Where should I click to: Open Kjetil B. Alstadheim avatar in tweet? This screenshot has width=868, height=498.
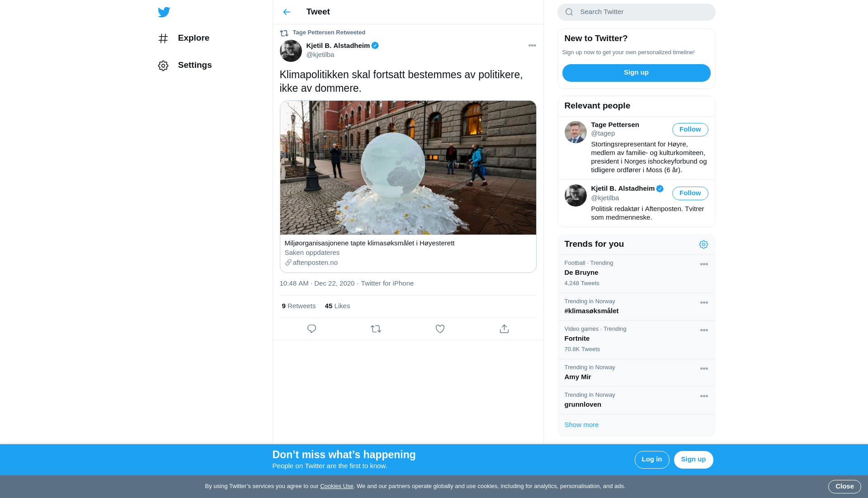[291, 51]
